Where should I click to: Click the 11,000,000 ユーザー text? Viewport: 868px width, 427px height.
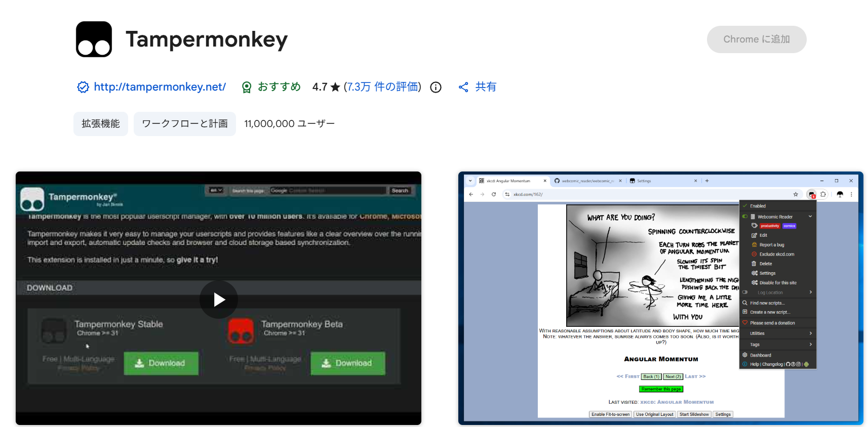tap(290, 124)
